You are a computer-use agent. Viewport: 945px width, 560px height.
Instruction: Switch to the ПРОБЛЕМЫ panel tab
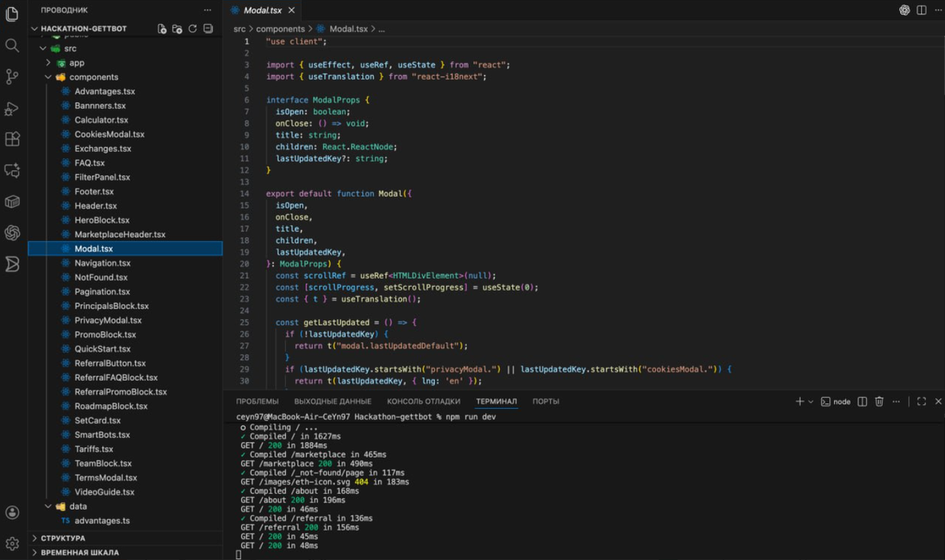(x=257, y=402)
